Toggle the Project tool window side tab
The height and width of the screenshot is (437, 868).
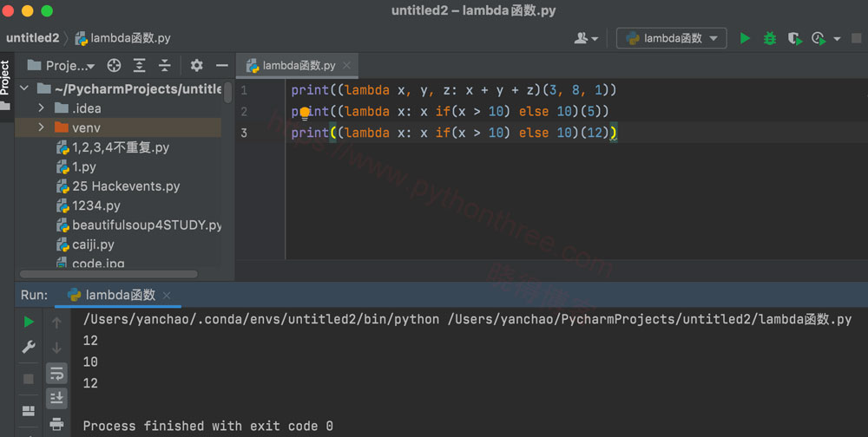coord(6,84)
